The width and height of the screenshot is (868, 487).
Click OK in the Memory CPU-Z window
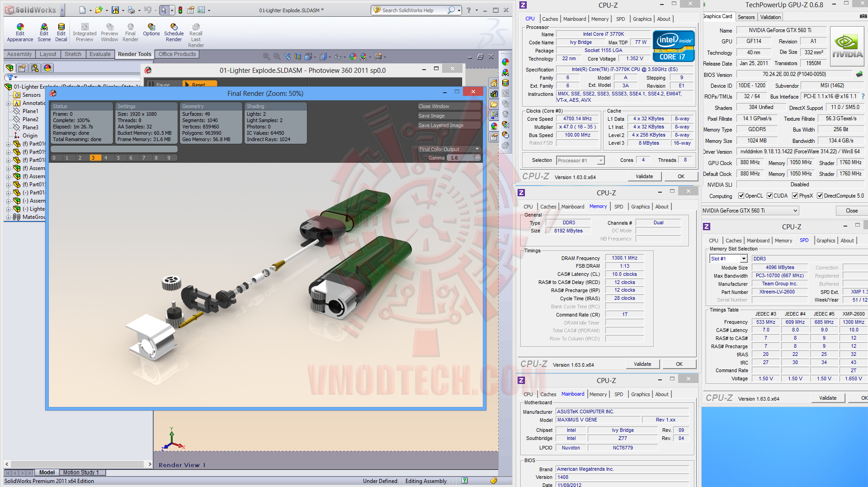[x=679, y=364]
